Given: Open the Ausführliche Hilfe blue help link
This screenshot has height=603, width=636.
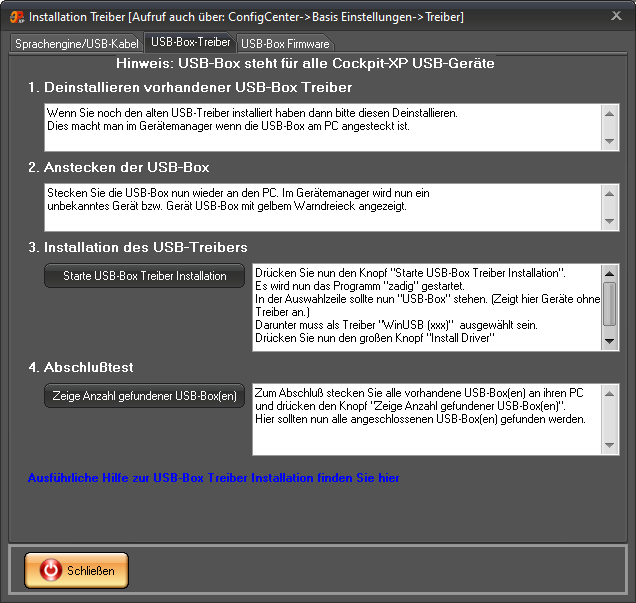Looking at the screenshot, I should coord(214,478).
